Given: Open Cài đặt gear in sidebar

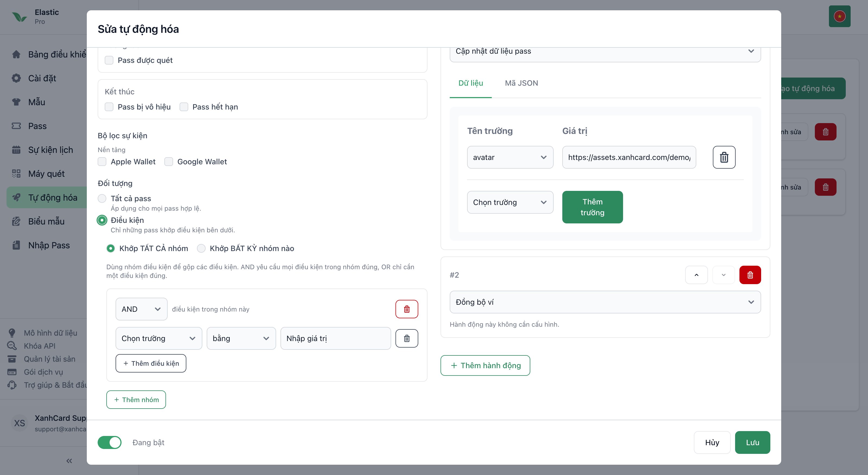Looking at the screenshot, I should [x=16, y=78].
